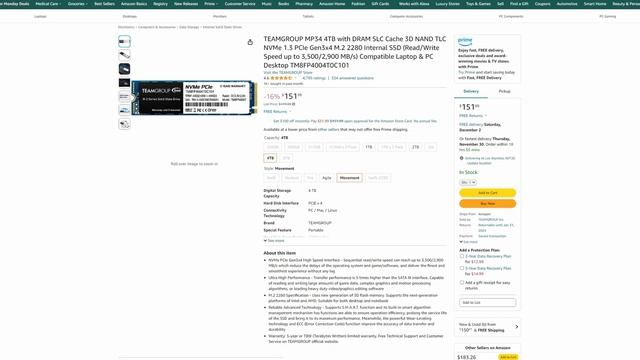This screenshot has width=640, height=360.
Task: Open the Medical Care menu
Action: 48,4
